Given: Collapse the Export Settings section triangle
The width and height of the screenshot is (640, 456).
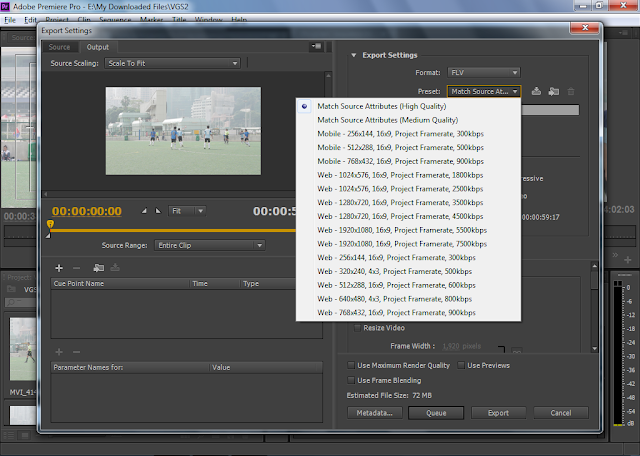Looking at the screenshot, I should (353, 55).
